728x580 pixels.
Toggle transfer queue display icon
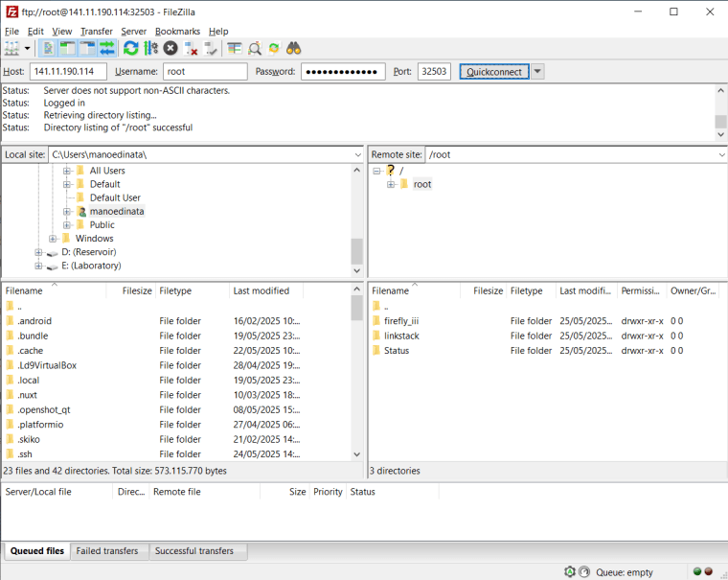click(x=107, y=48)
